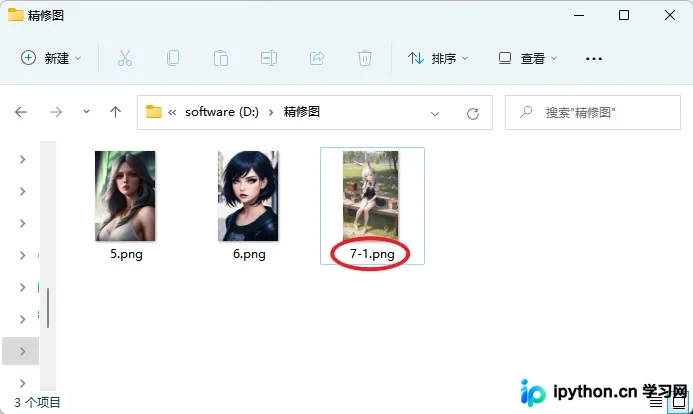Click the file name 5.png
Screen dimensions: 693x414
126,254
